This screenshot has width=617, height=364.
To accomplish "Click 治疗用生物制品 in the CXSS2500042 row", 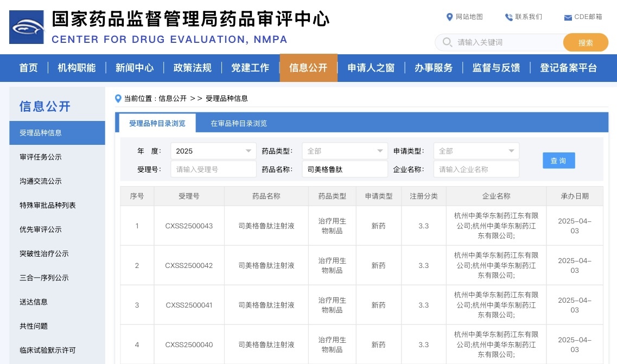I will [x=332, y=266].
